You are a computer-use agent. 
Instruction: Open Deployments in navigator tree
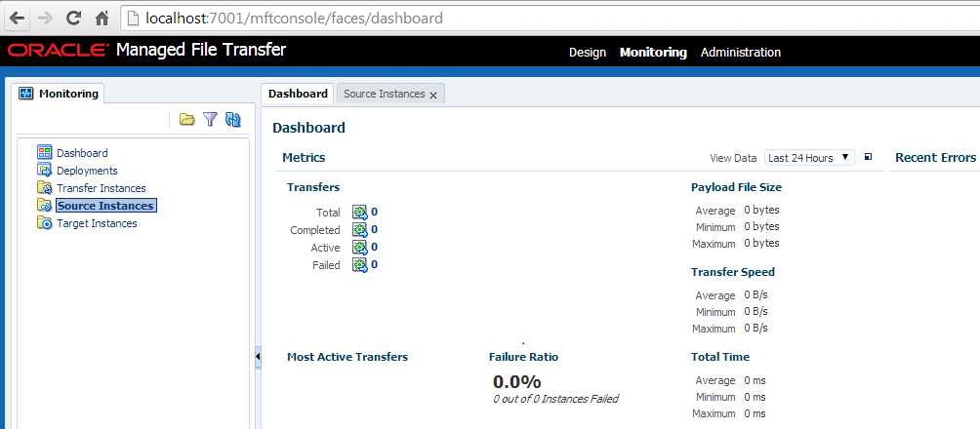click(x=87, y=171)
